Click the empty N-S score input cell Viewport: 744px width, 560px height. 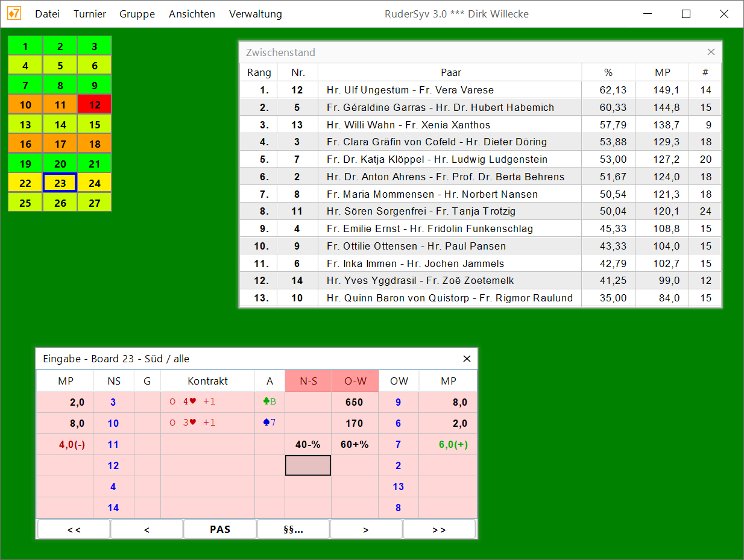click(x=307, y=465)
